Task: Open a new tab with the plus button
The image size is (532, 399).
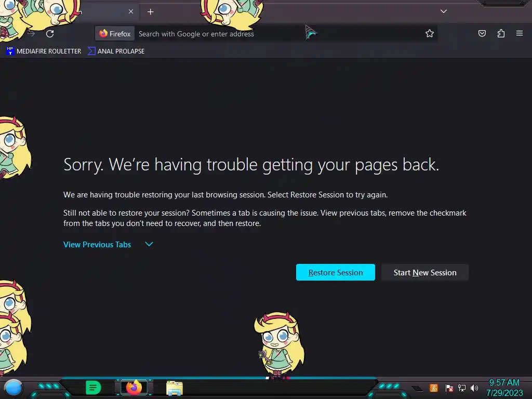Action: pos(151,12)
